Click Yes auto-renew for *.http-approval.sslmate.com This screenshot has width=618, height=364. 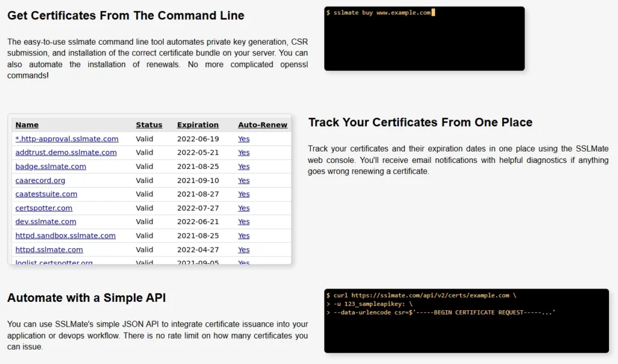(244, 139)
